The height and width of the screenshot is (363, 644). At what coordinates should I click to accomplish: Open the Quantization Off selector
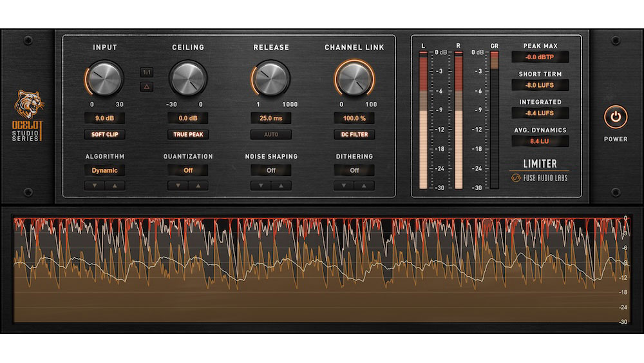point(188,170)
